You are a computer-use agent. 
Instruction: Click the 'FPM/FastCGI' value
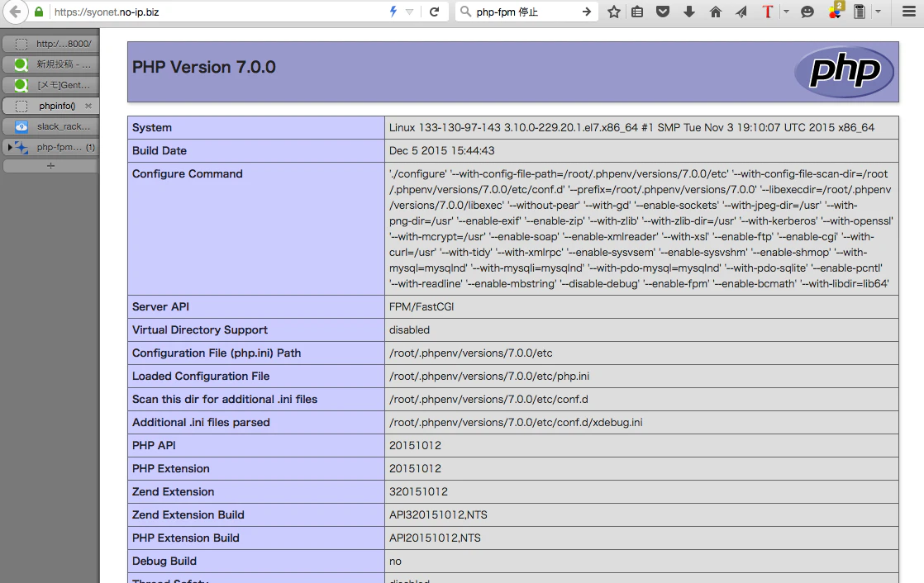[x=422, y=307]
